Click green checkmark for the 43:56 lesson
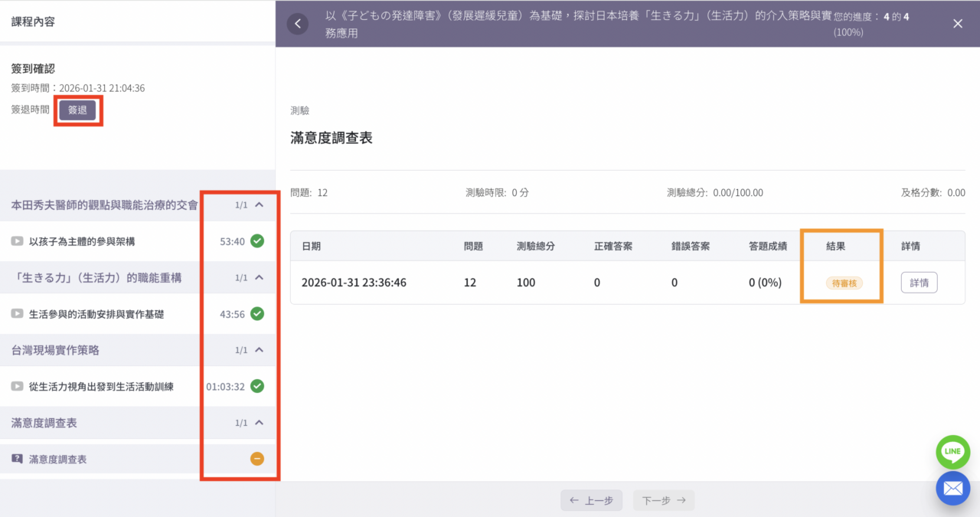Image resolution: width=980 pixels, height=517 pixels. 257,314
